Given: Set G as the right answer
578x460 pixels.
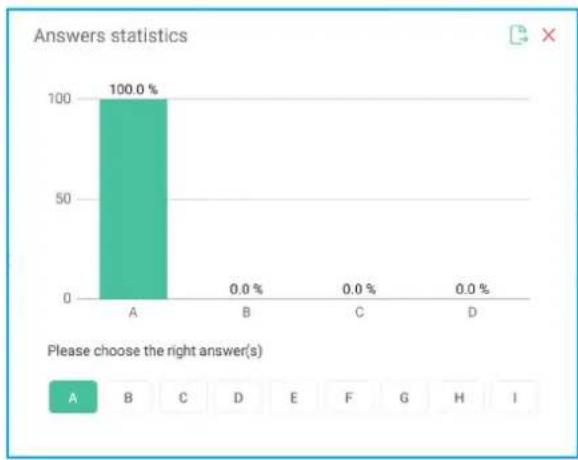Looking at the screenshot, I should [x=404, y=397].
